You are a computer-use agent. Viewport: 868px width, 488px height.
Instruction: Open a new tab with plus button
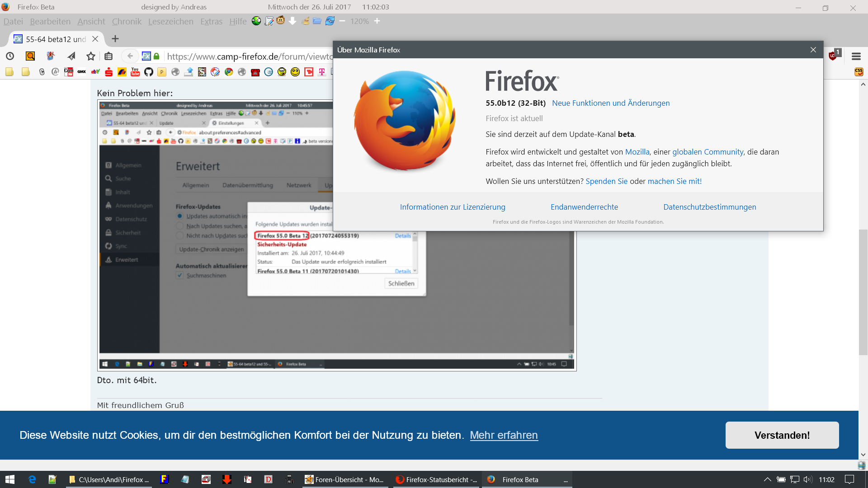tap(115, 39)
